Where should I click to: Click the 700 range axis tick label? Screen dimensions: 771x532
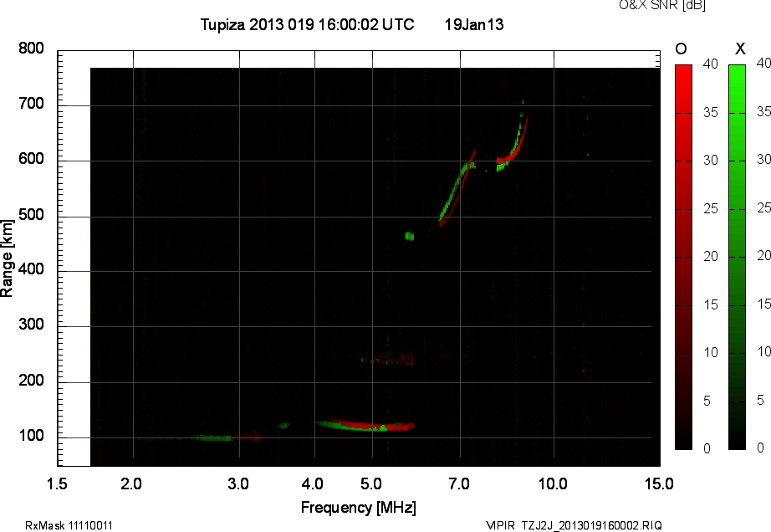pos(31,104)
